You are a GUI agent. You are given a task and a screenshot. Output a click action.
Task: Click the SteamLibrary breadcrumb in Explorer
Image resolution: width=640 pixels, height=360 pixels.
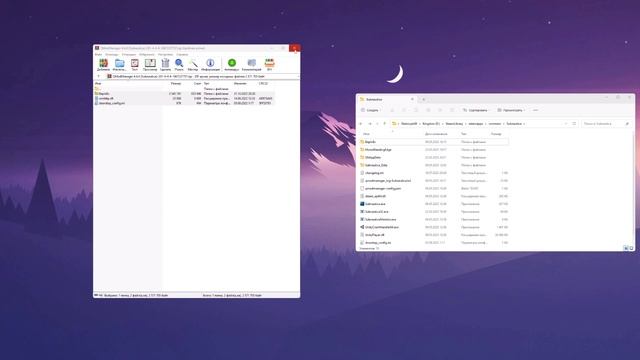[x=454, y=124]
